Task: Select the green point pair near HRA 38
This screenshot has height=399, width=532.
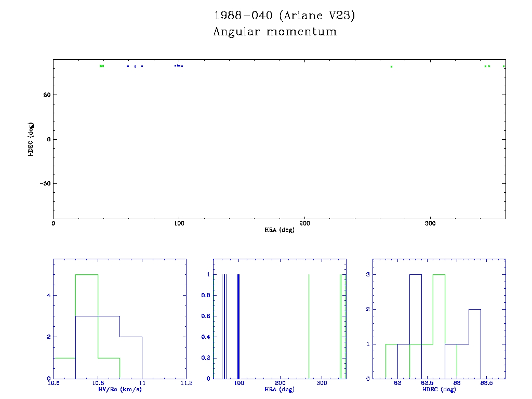Action: point(102,66)
